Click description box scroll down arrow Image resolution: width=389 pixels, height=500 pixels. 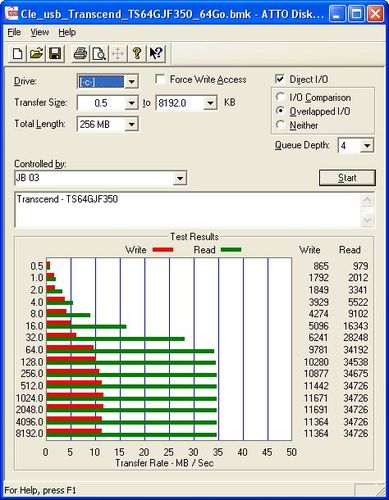[367, 220]
